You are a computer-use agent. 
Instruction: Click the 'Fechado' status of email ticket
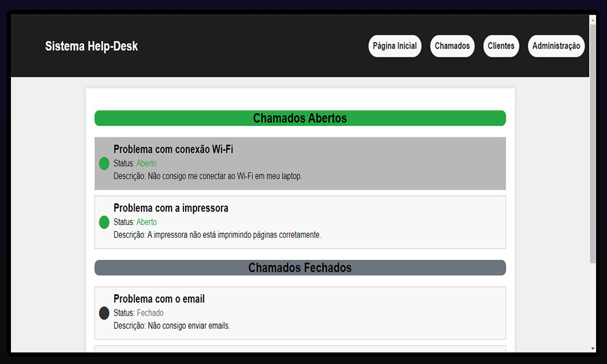tap(150, 312)
